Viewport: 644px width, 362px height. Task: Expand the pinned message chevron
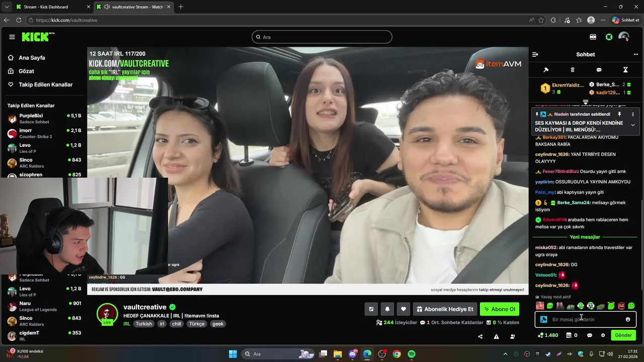(633, 125)
